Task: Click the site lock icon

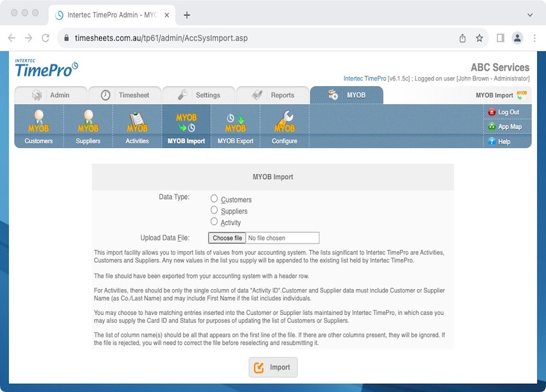Action: [x=67, y=38]
